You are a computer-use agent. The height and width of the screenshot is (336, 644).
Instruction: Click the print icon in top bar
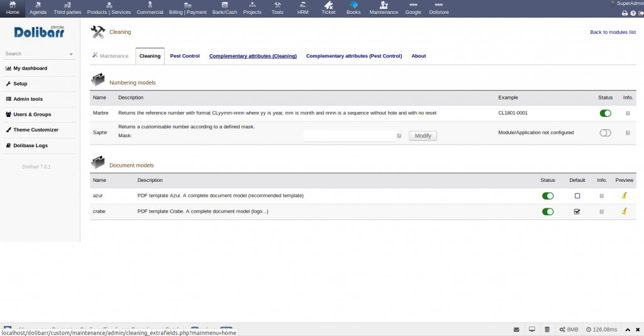624,13
